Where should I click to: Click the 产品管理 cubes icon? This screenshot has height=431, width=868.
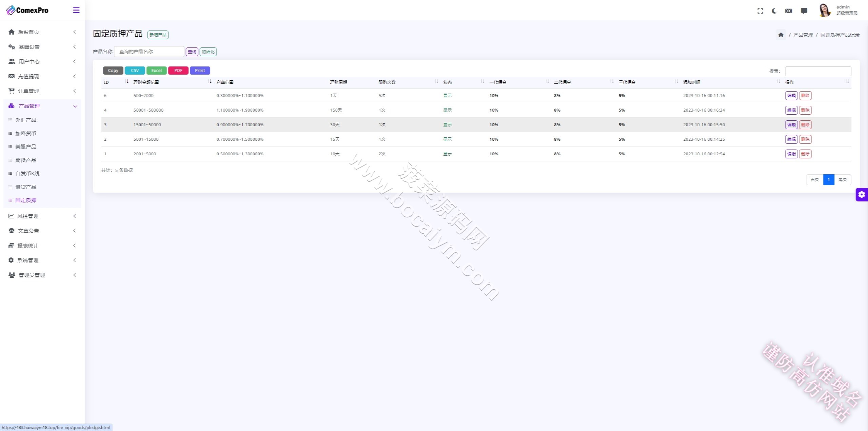12,106
